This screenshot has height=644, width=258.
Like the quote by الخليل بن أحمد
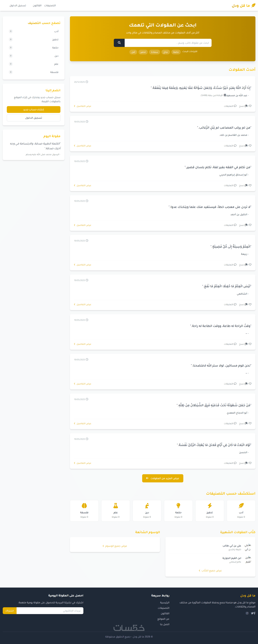(x=250, y=225)
